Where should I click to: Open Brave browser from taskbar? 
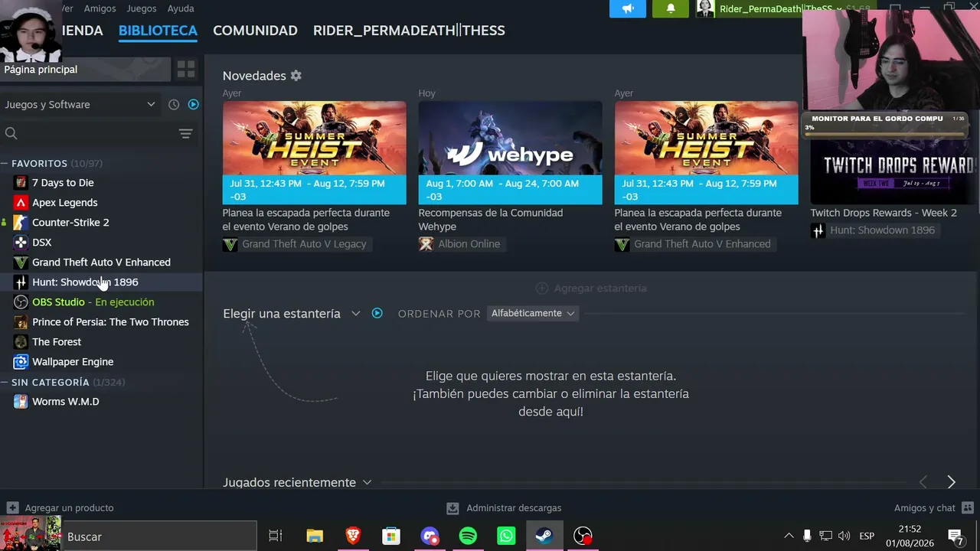coord(353,536)
